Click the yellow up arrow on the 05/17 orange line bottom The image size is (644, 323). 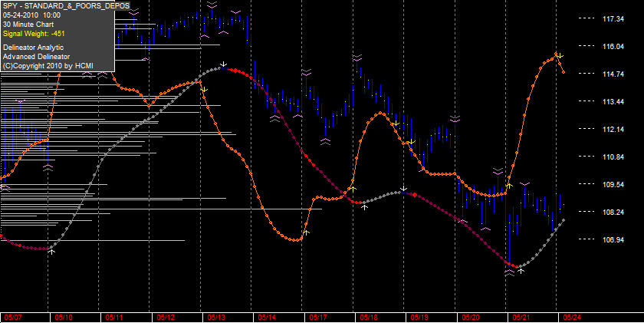[306, 232]
